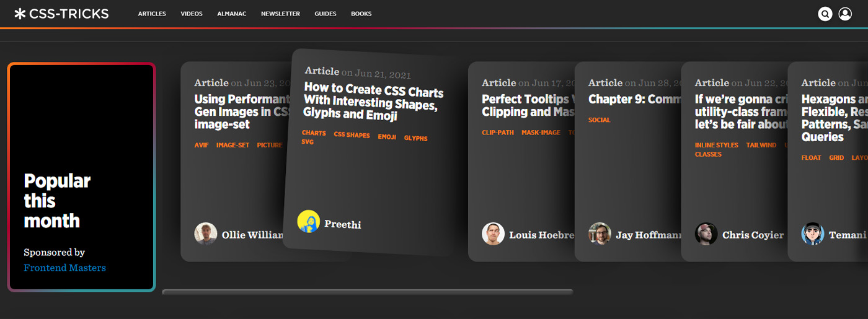Click Jay Hoffmann's avatar photo
Viewport: 868px width, 319px height.
tap(600, 234)
